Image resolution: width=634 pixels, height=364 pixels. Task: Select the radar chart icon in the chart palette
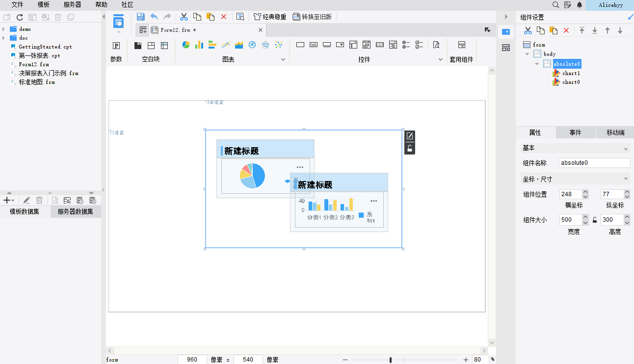265,45
